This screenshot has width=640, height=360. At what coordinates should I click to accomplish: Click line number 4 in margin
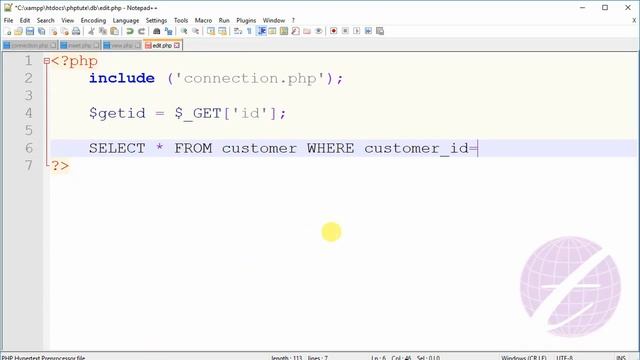pyautogui.click(x=28, y=113)
